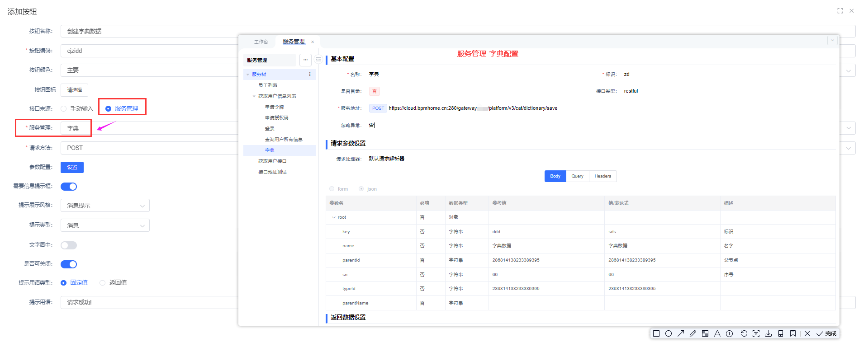
Task: Open the 提示类型 dropdown
Action: point(105,225)
